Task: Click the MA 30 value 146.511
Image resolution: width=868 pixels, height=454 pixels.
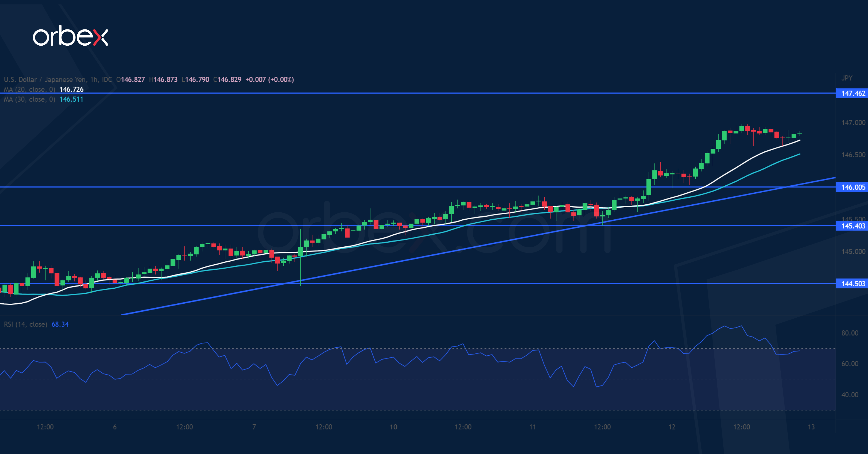Action: [71, 99]
